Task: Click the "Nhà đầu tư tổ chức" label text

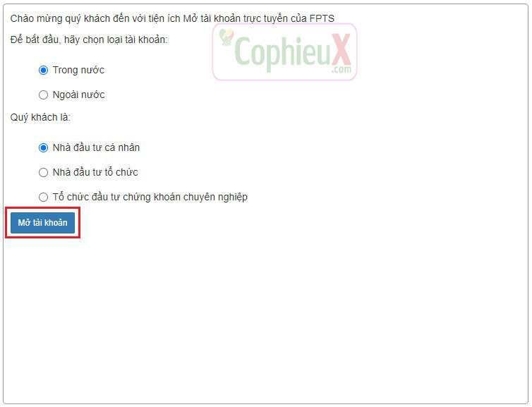Action: [x=95, y=172]
